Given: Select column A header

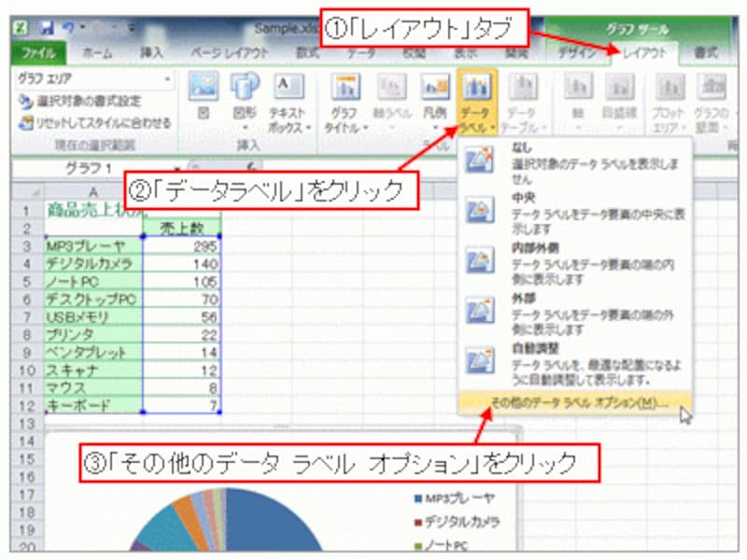Looking at the screenshot, I should pyautogui.click(x=93, y=191).
